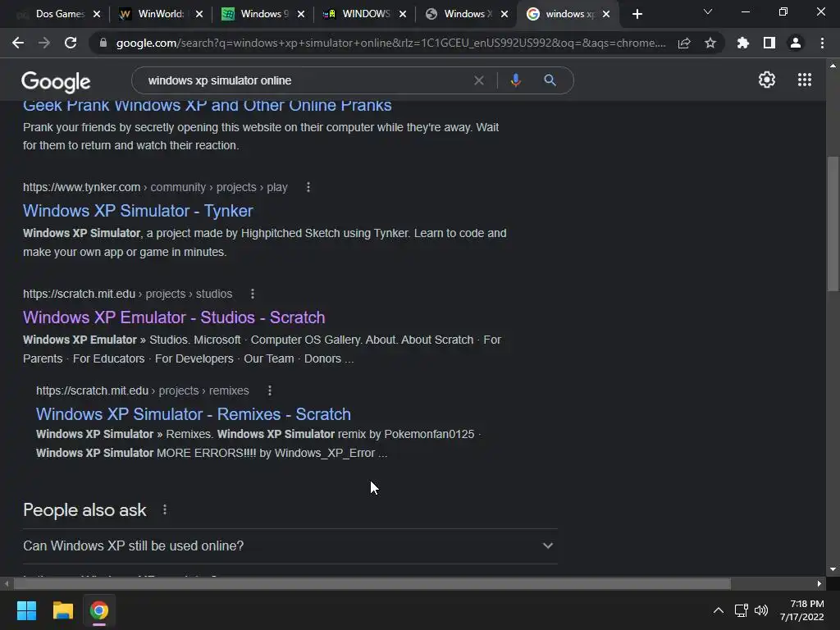Open options for Scratch studios result
The width and height of the screenshot is (840, 630).
coord(253,294)
